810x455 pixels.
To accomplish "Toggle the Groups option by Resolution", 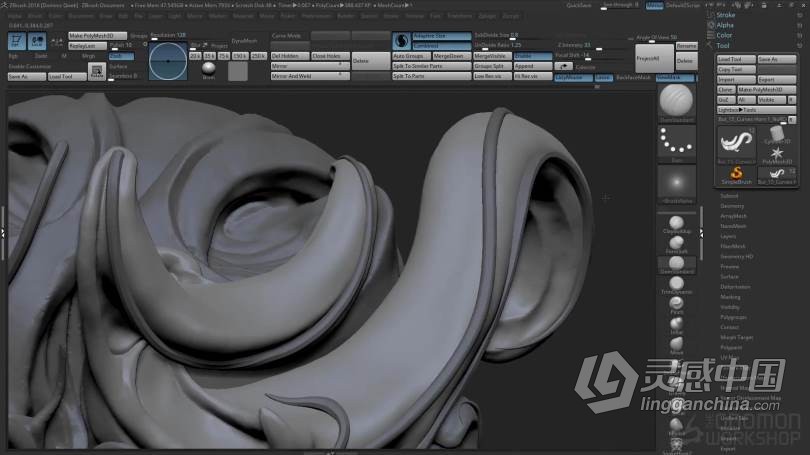I will (x=138, y=36).
